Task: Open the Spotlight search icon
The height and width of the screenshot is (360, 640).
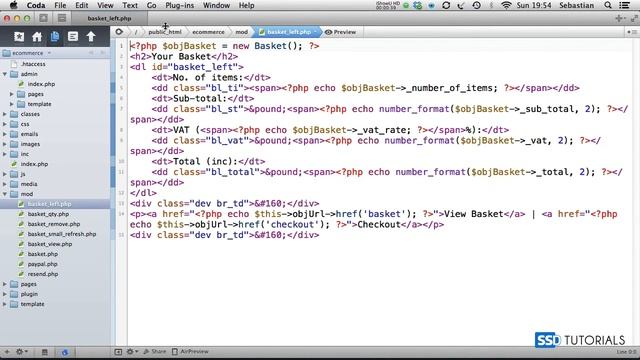Action: [x=608, y=5]
